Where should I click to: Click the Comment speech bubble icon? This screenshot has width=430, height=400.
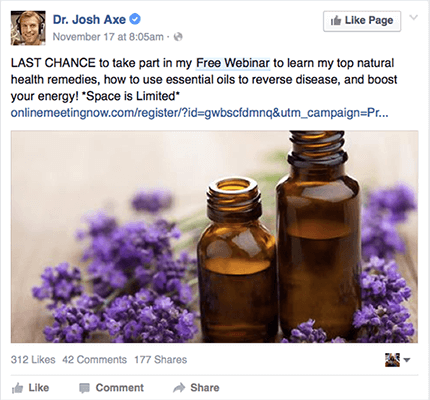coord(84,388)
